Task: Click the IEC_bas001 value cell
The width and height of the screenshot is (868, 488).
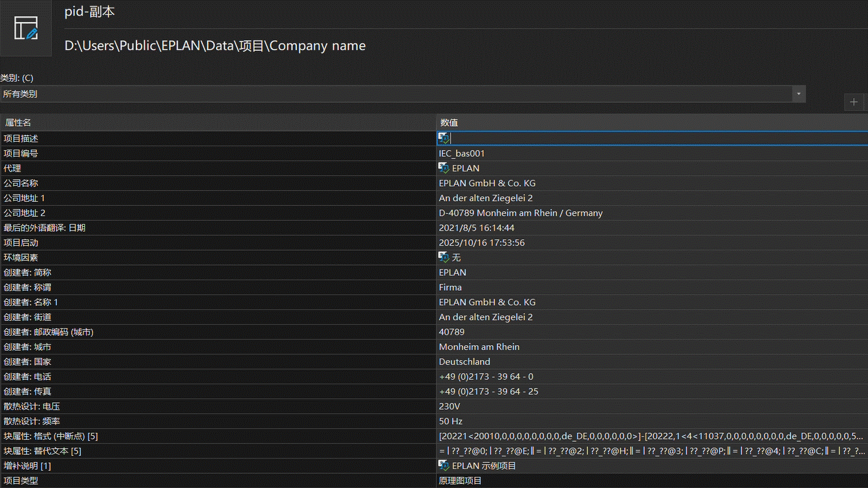Action: 652,153
